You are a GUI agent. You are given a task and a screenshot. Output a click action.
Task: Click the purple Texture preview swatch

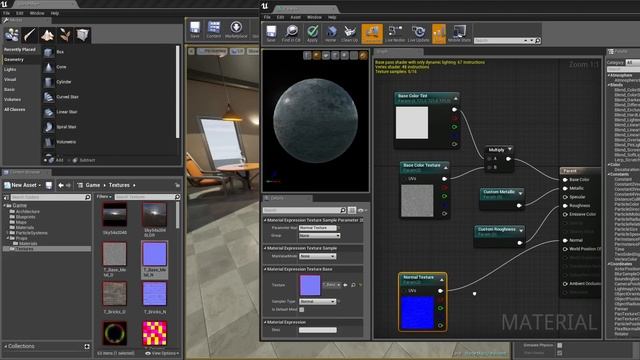310,285
